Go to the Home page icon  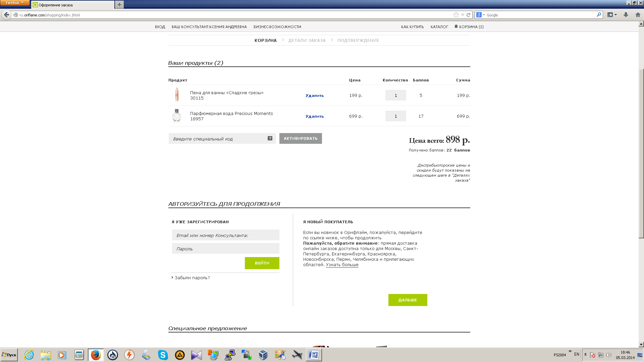pyautogui.click(x=638, y=15)
